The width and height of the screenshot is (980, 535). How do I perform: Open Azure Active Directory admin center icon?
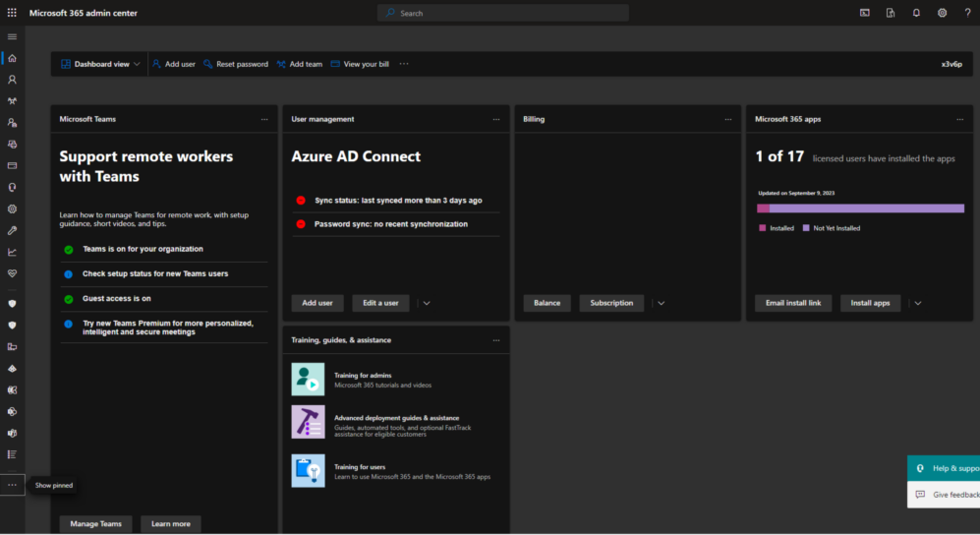pyautogui.click(x=12, y=369)
